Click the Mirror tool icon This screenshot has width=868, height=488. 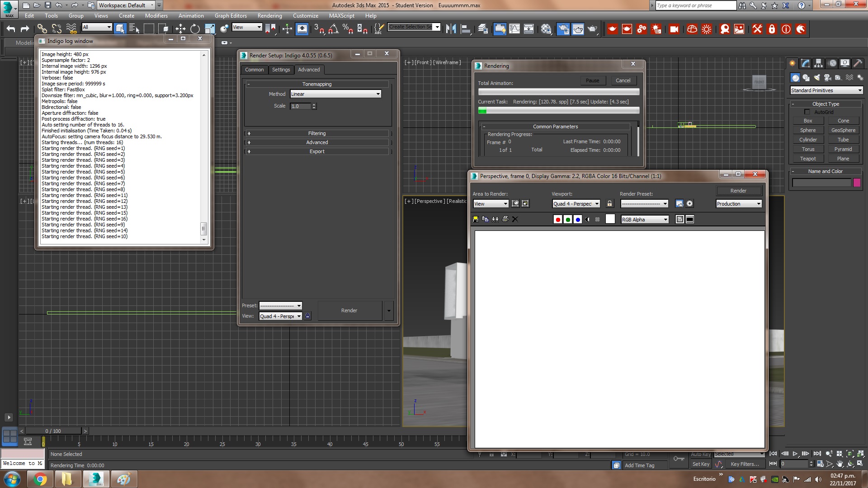(451, 29)
